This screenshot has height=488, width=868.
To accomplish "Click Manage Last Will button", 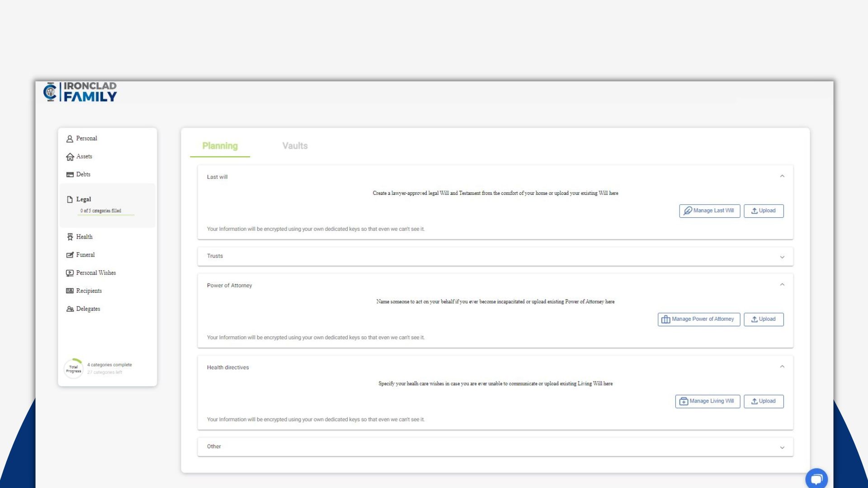I will click(709, 211).
